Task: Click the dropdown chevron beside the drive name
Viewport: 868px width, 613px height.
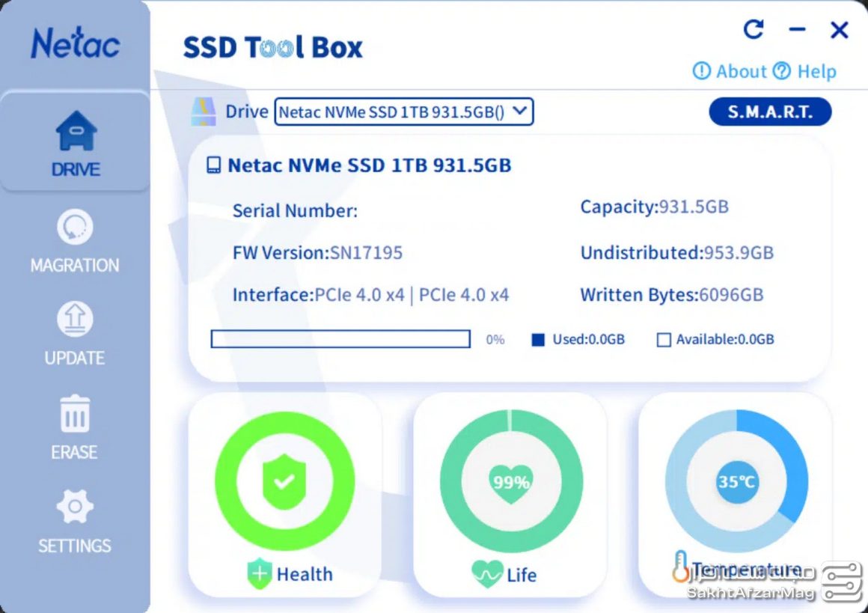Action: click(521, 112)
